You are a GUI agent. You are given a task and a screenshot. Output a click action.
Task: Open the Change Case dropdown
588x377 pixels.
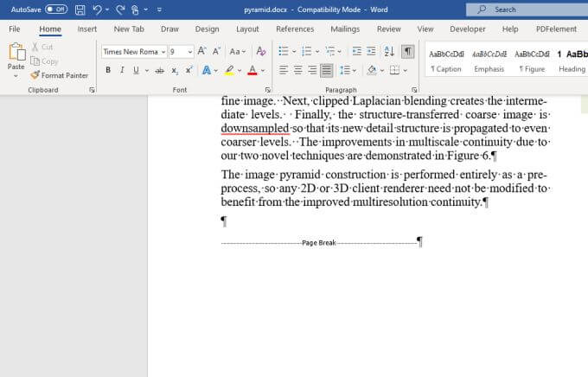237,52
